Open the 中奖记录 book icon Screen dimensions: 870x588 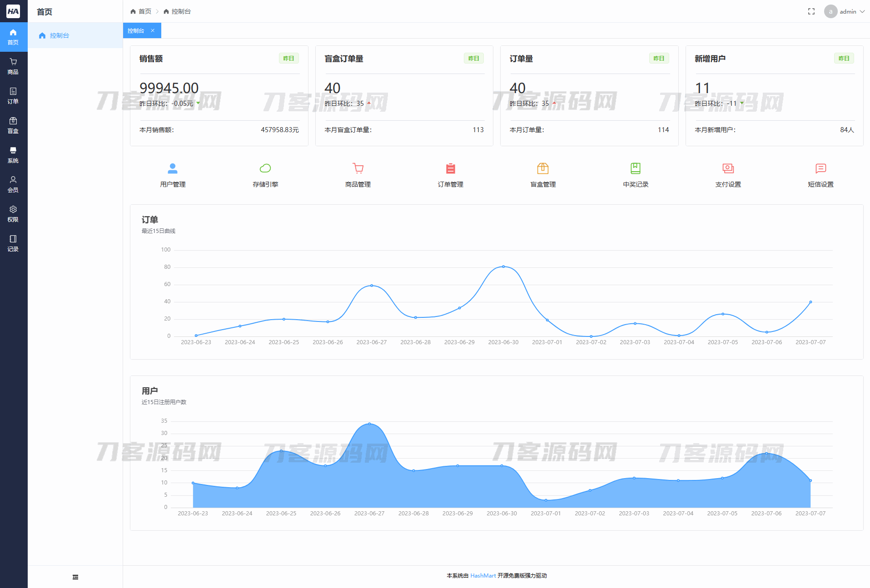click(x=636, y=169)
